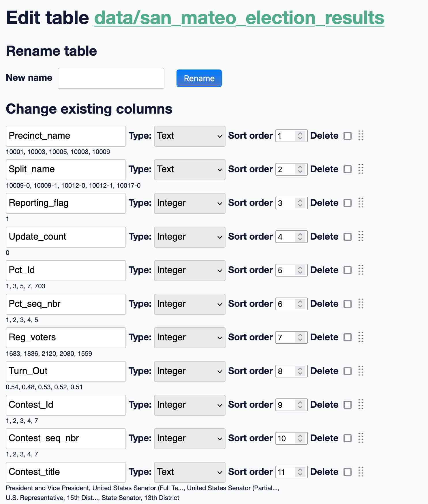Focus the New name text field
Screen dimensions: 428x504
click(111, 78)
